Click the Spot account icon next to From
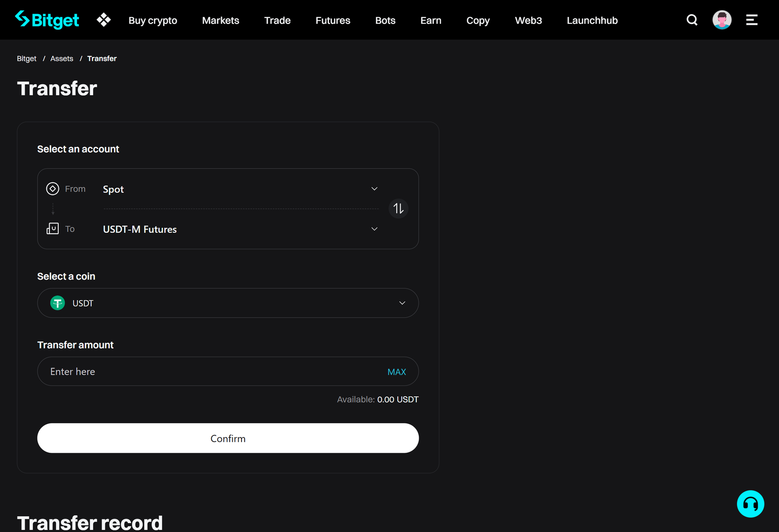 (x=52, y=188)
